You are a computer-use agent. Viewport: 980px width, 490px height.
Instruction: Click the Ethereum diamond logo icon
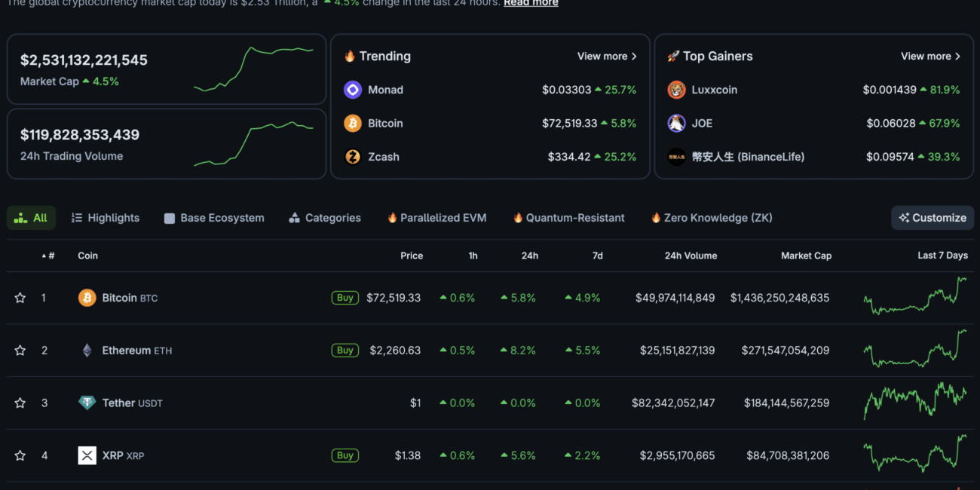click(87, 351)
